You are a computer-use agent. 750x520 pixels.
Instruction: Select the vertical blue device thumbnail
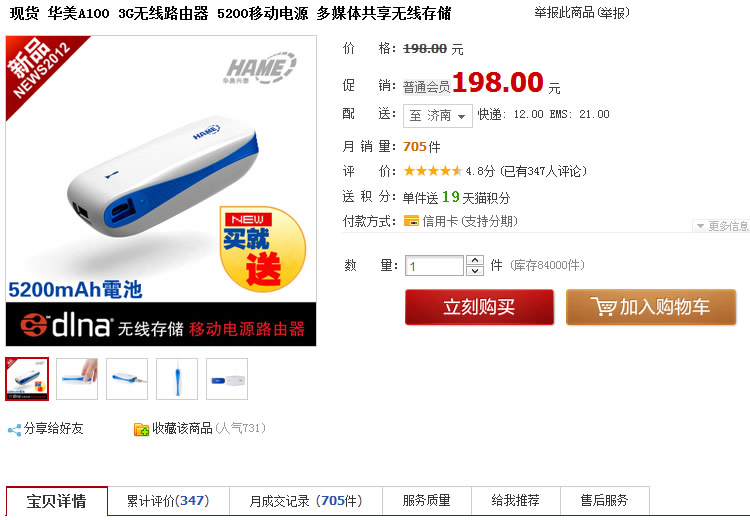click(x=177, y=379)
